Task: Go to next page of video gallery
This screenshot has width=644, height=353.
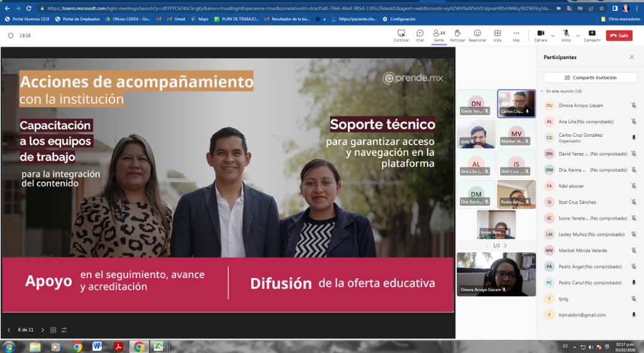Action: [505, 245]
